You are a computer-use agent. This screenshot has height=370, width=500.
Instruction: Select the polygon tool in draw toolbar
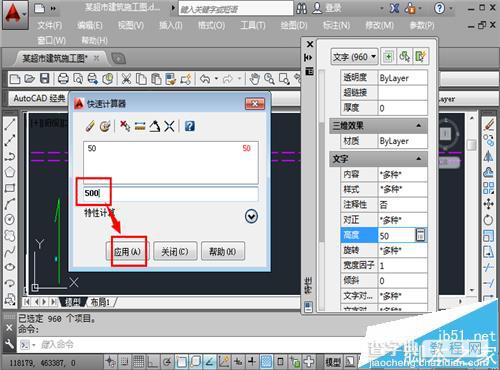(10, 172)
